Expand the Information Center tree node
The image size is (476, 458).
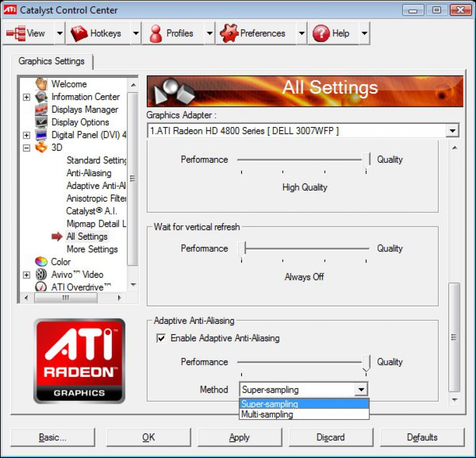click(26, 97)
